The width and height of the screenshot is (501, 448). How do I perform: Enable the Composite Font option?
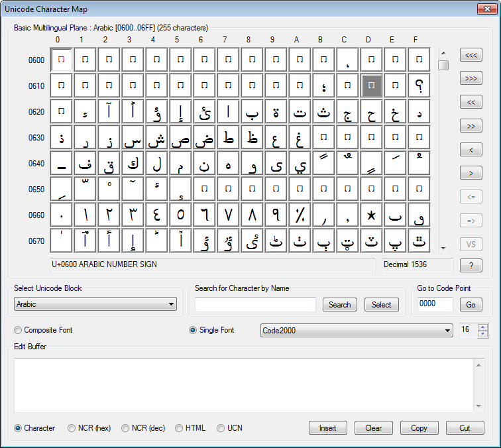coord(18,330)
